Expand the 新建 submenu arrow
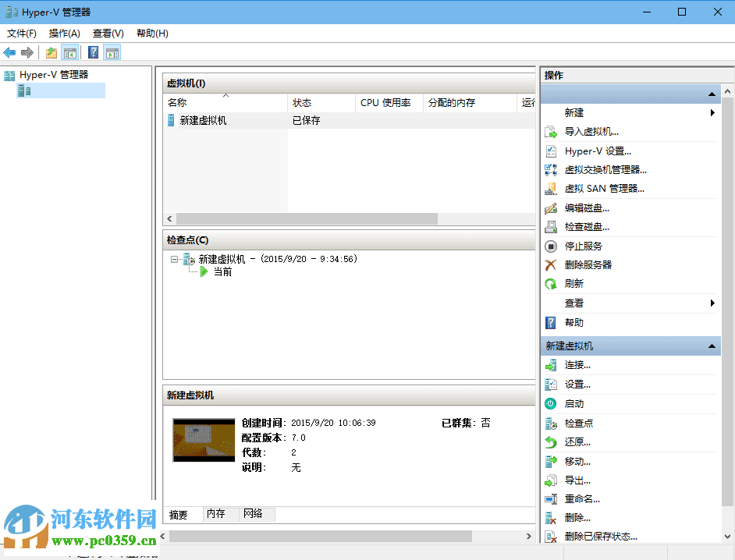The height and width of the screenshot is (560, 735). (711, 112)
